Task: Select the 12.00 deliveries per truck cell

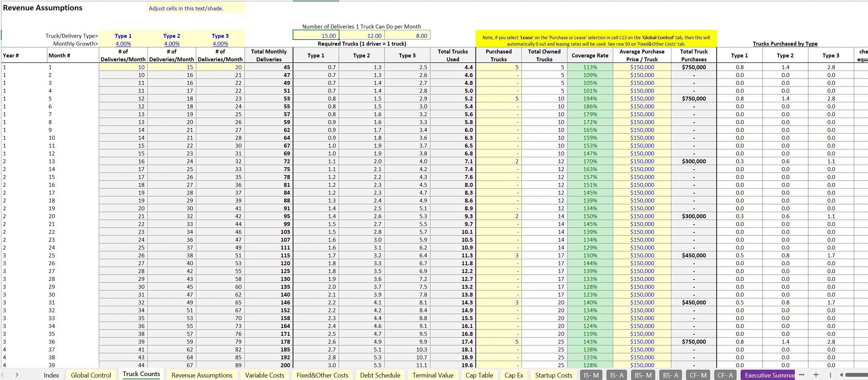Action: coord(362,36)
